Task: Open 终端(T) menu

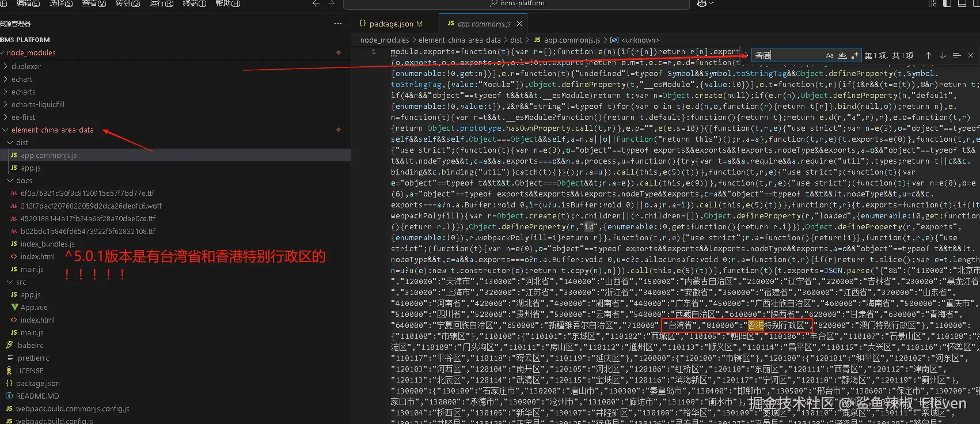Action: [195, 3]
